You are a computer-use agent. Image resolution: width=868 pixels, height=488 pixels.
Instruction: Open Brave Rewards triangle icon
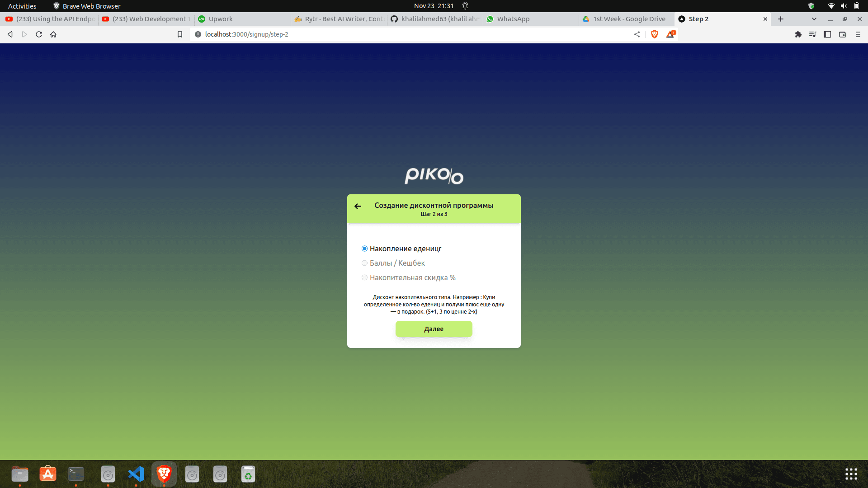point(670,34)
